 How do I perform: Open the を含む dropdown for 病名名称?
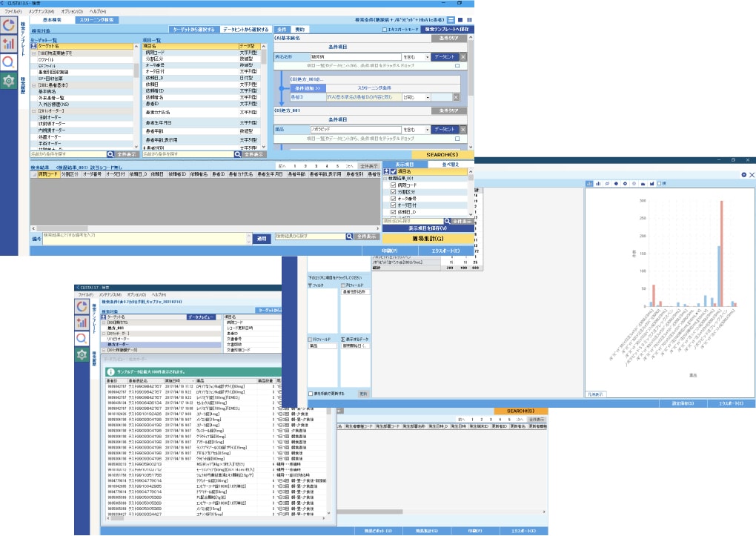(428, 56)
